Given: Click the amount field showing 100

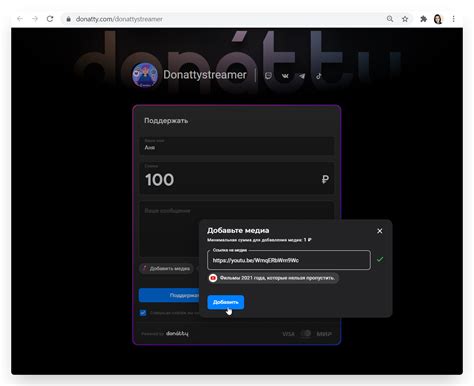Looking at the screenshot, I should coord(237,178).
